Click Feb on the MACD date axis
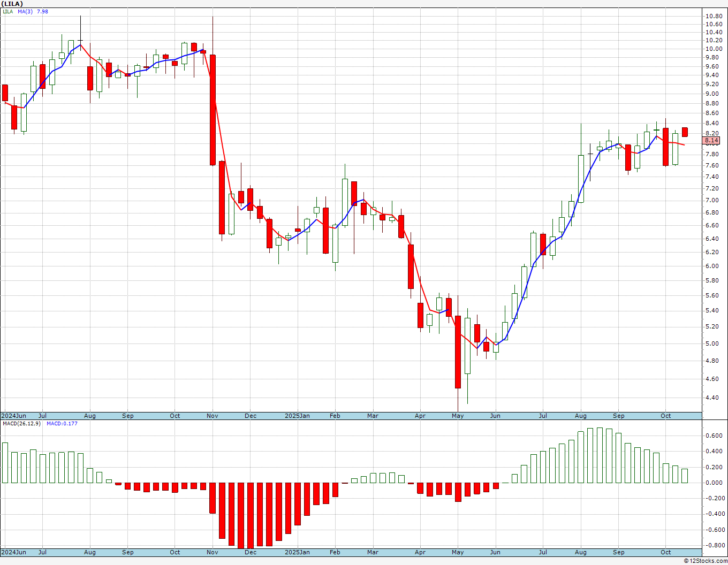This screenshot has width=728, height=565. (x=335, y=552)
